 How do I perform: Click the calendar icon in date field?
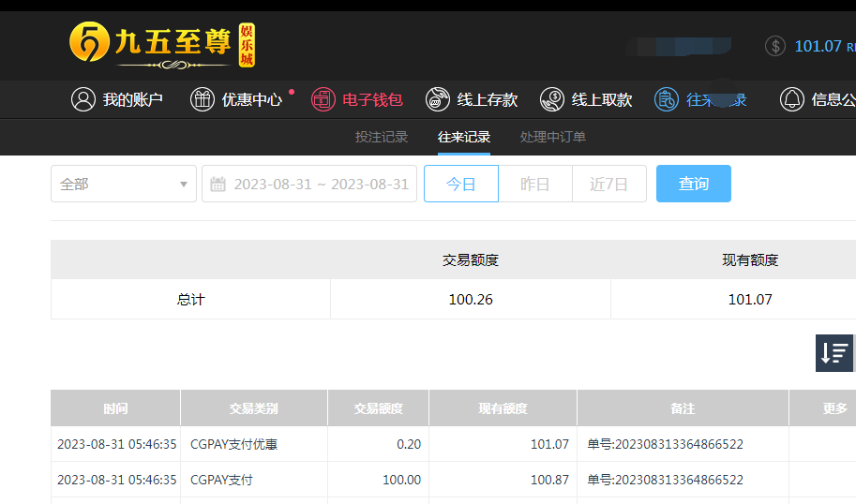pyautogui.click(x=218, y=184)
